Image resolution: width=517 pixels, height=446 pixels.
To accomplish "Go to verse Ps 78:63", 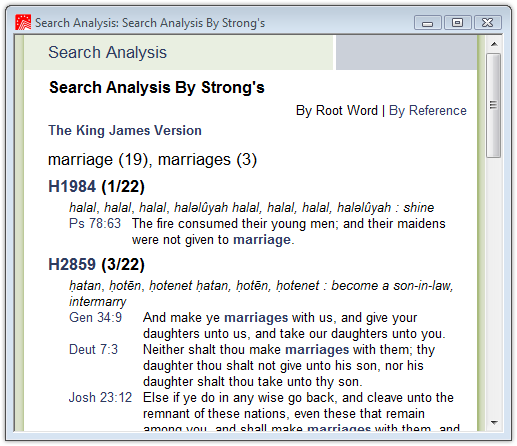I will (95, 223).
